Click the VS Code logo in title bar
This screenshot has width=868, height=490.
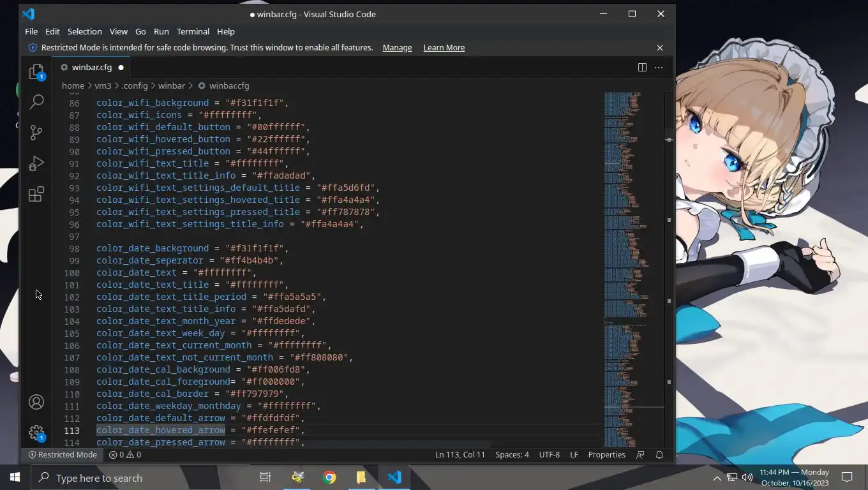click(28, 14)
